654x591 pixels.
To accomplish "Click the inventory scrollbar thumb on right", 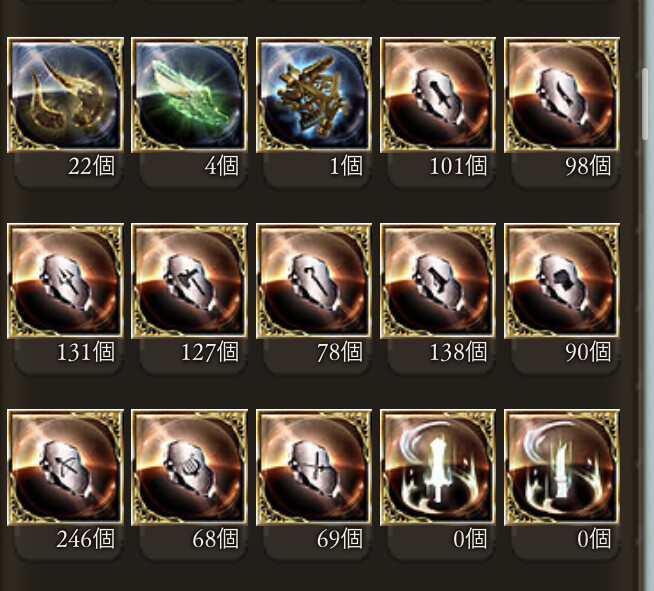I will click(645, 103).
